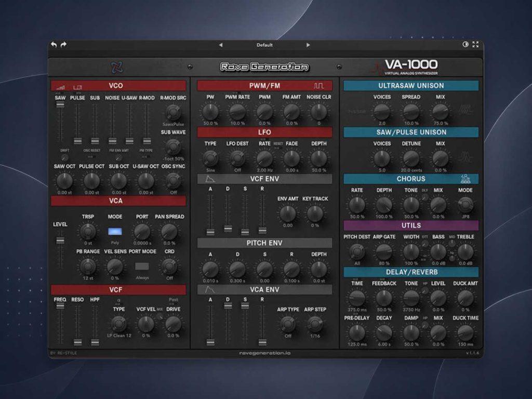Go to next preset with right arrow
The height and width of the screenshot is (399, 532).
click(x=308, y=45)
